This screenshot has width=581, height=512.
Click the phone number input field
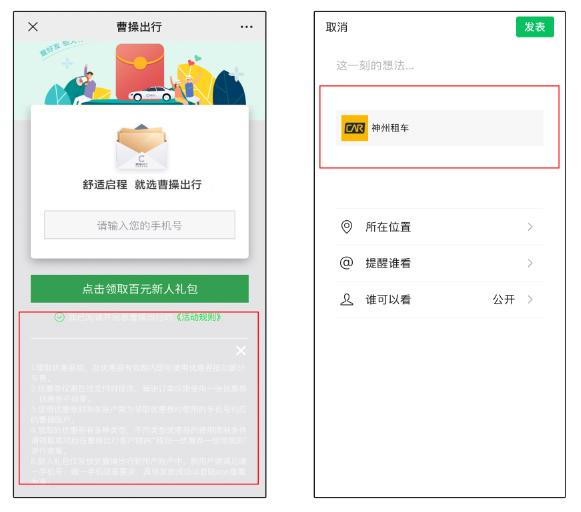coord(140,225)
